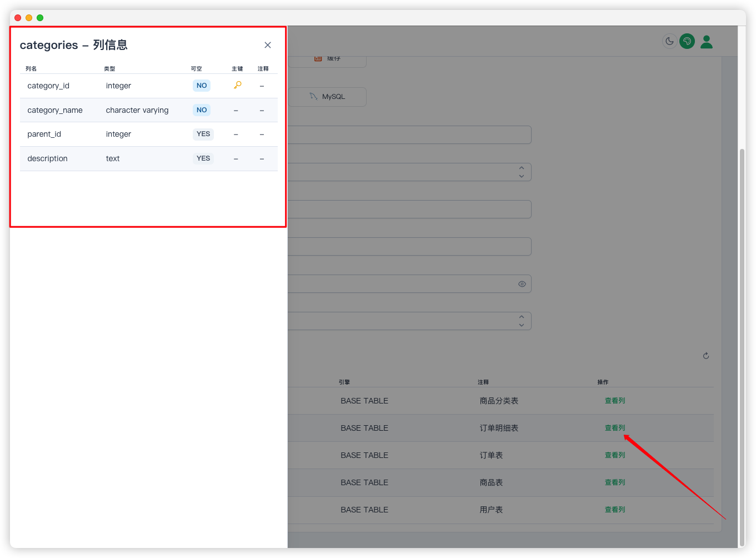Open the theme palette icon

(687, 41)
